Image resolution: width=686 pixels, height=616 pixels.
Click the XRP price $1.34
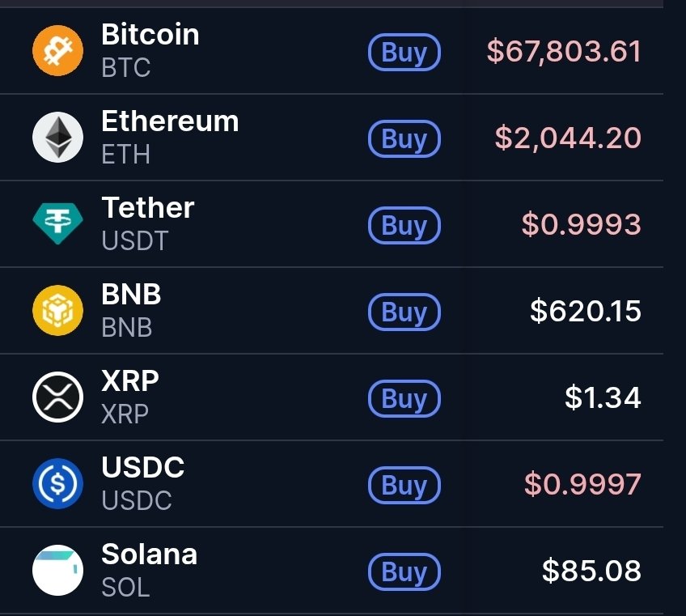tap(603, 397)
